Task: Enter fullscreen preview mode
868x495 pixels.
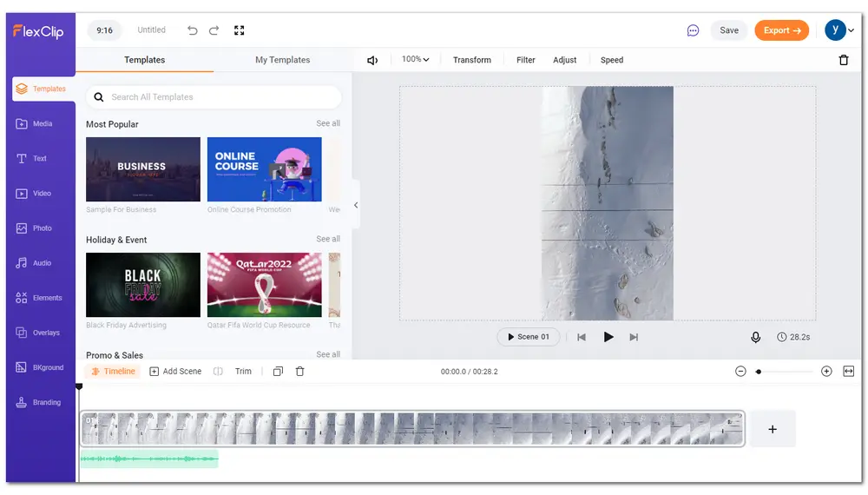Action: (x=240, y=30)
